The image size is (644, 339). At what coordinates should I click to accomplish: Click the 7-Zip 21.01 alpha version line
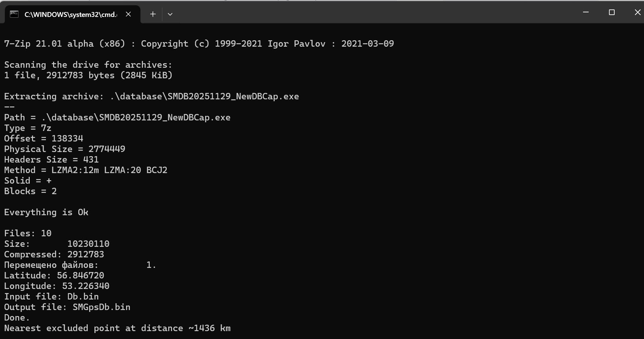pyautogui.click(x=199, y=44)
